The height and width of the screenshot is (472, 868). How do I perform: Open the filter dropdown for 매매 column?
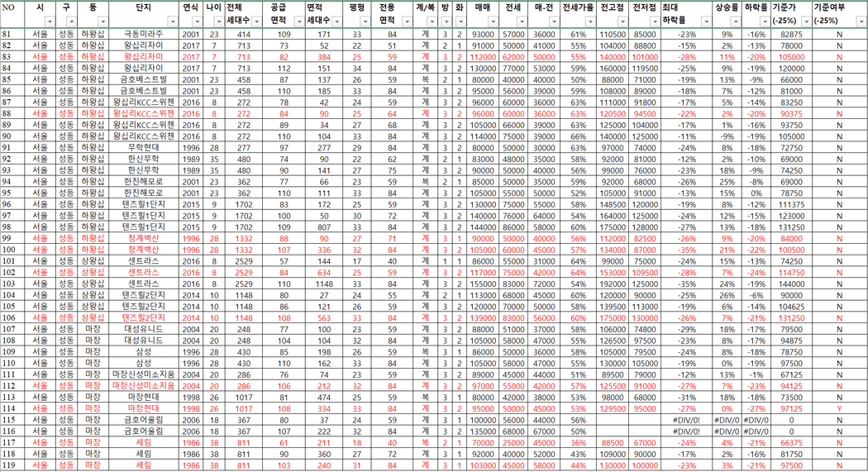click(x=493, y=21)
